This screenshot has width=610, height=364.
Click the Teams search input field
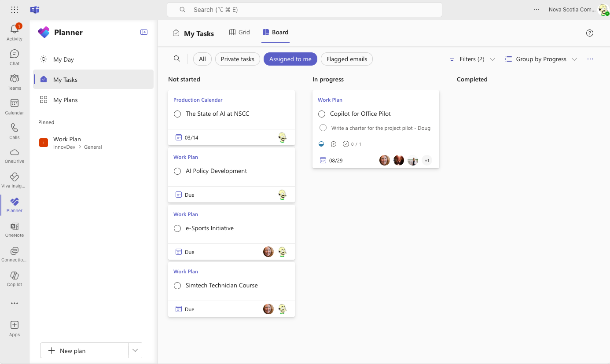click(x=304, y=10)
